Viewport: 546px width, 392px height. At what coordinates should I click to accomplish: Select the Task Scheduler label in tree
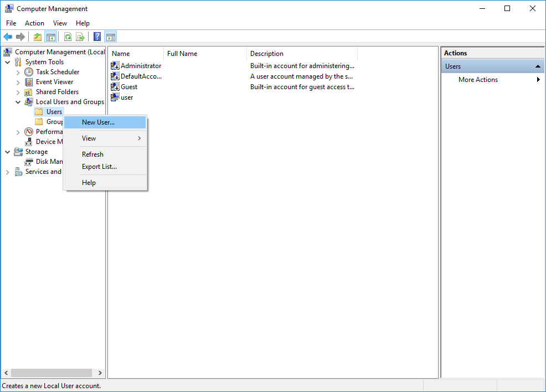[58, 72]
